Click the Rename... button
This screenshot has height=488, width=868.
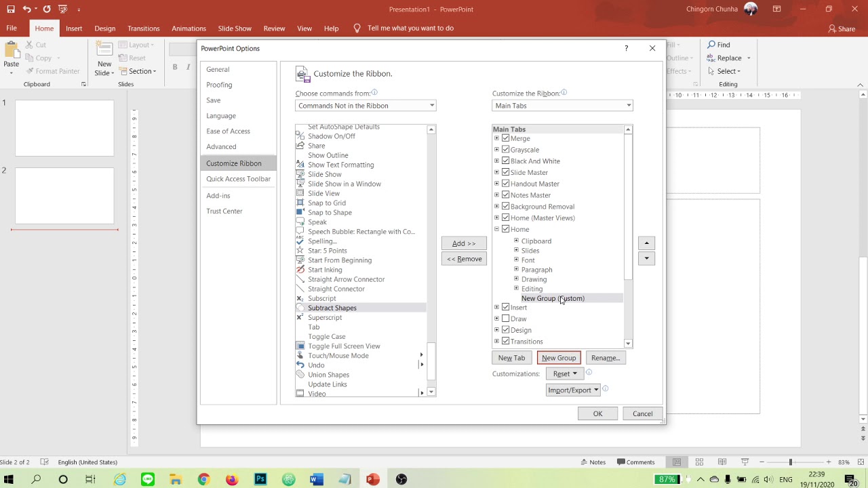(x=606, y=358)
